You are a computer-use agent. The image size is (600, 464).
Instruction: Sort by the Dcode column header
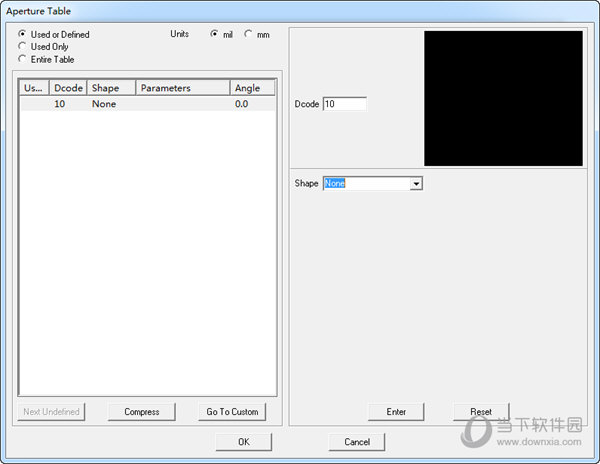click(x=68, y=88)
